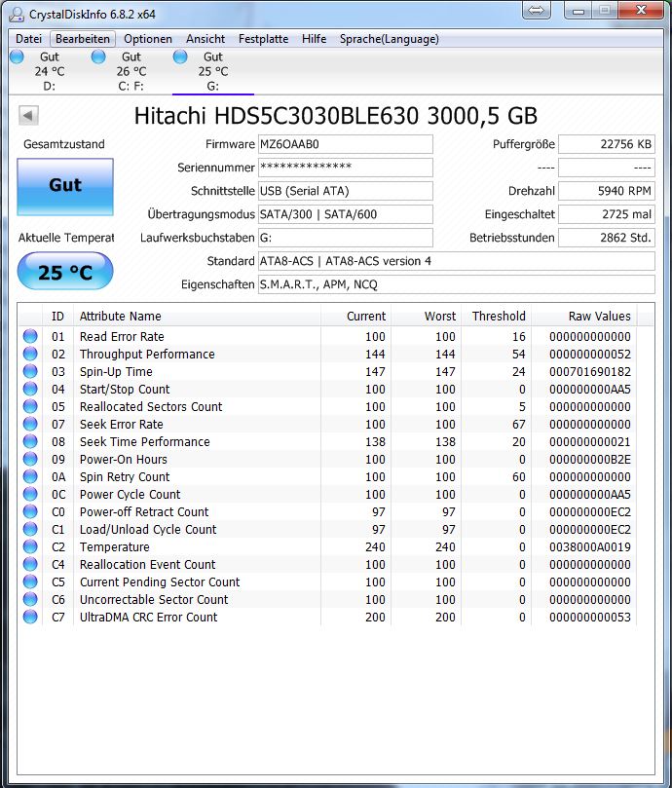Click the CrystalDiskInfo title bar app icon
This screenshot has width=672, height=788.
pyautogui.click(x=17, y=14)
